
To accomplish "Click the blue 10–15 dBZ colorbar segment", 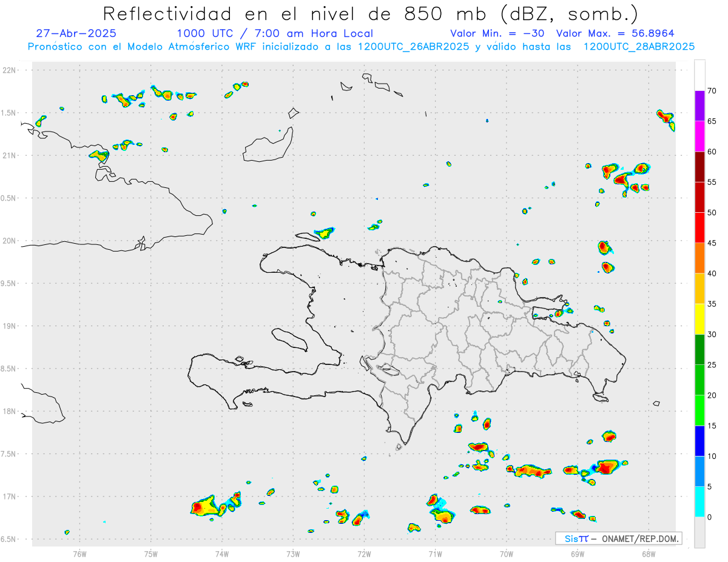I will tap(699, 441).
